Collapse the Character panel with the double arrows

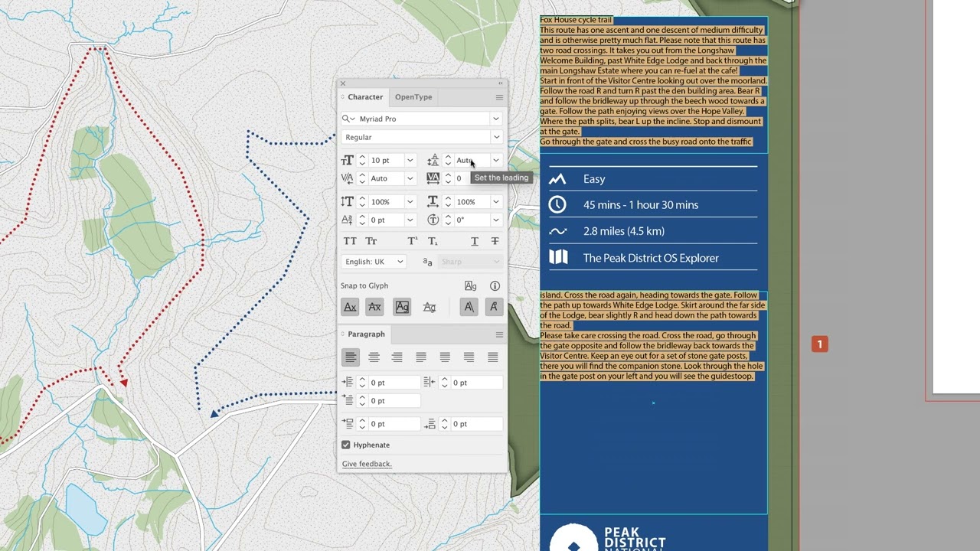pos(500,83)
